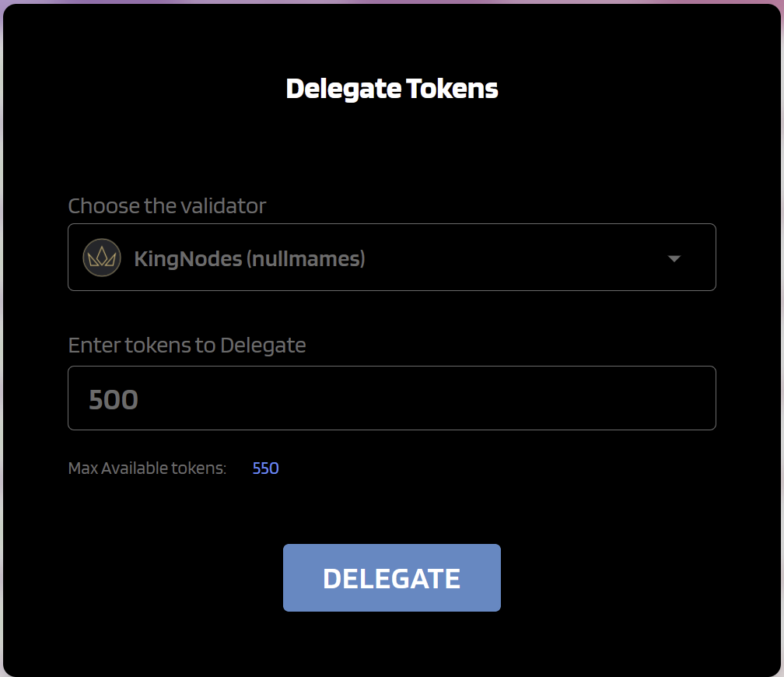Screen dimensions: 784x677
Task: Click the Max Available tokens label
Action: click(148, 468)
